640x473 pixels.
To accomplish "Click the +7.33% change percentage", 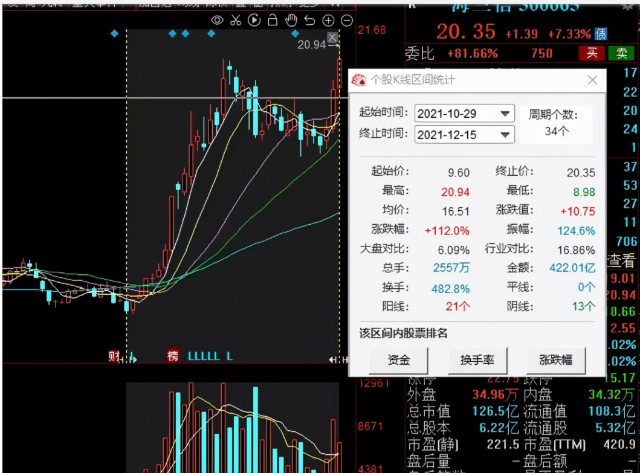I will (x=569, y=34).
